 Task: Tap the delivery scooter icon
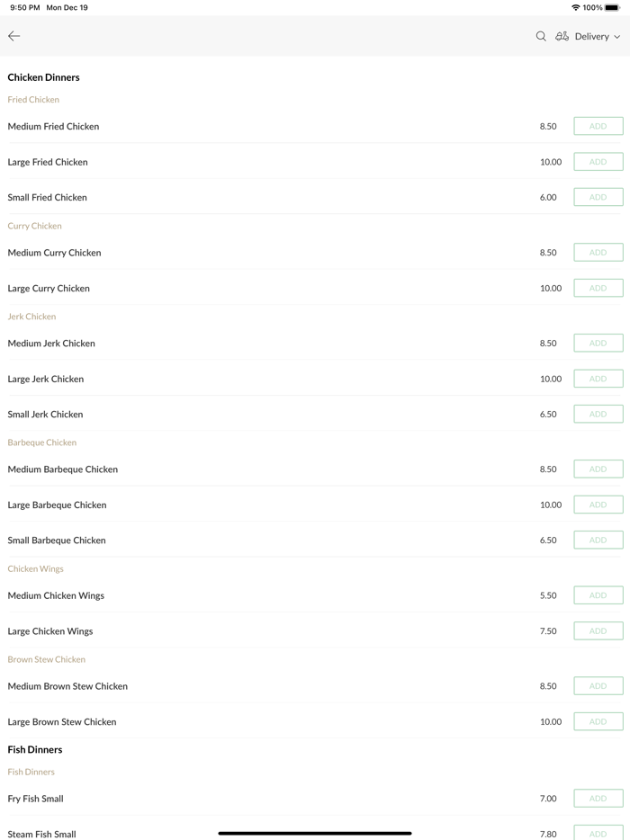coord(562,36)
